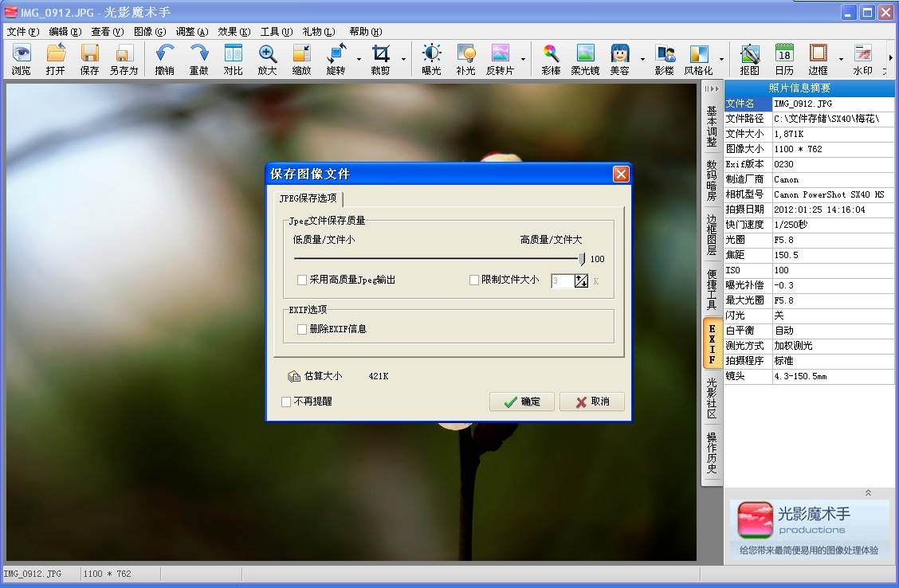This screenshot has width=899, height=588.
Task: Click the file size limit stepper
Action: click(x=581, y=280)
